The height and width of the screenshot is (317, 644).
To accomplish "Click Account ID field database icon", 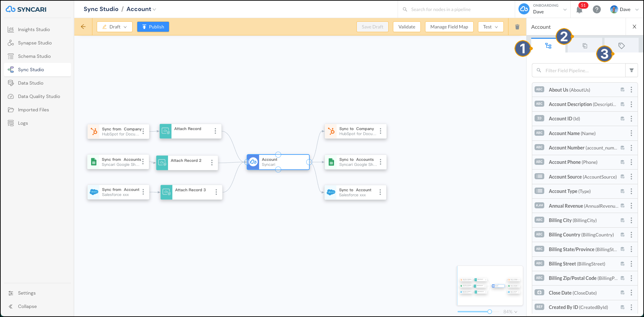I will 623,119.
